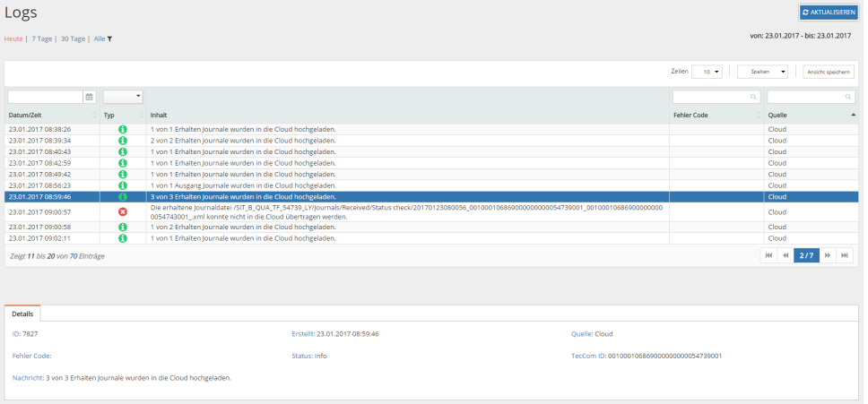Select the log row dated 23.01.2017 08:40:43
Screen dimensions: 868x404
point(431,151)
